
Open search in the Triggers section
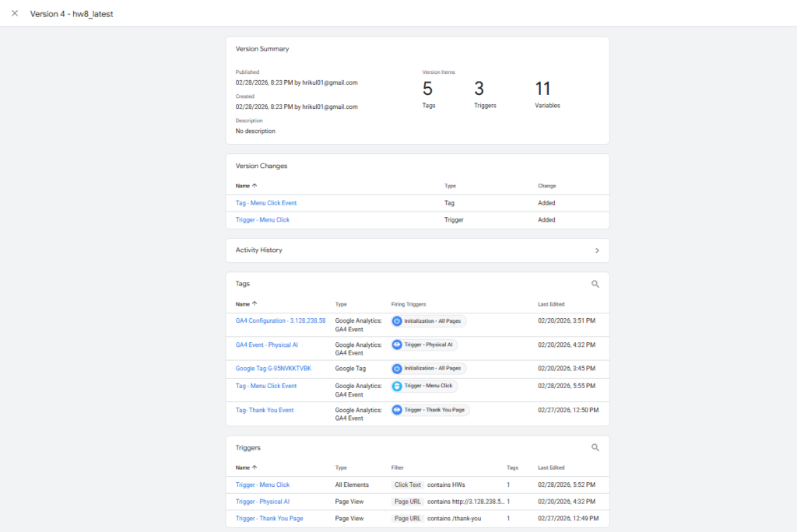click(595, 448)
